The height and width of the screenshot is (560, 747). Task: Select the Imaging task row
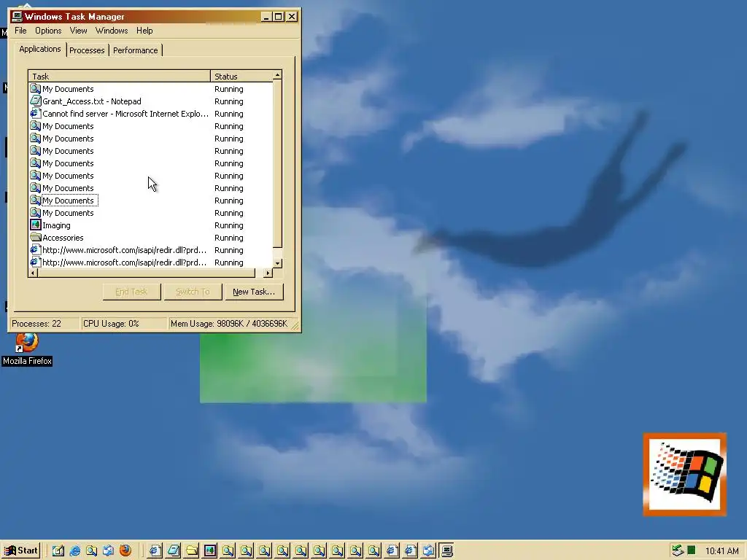[150, 225]
